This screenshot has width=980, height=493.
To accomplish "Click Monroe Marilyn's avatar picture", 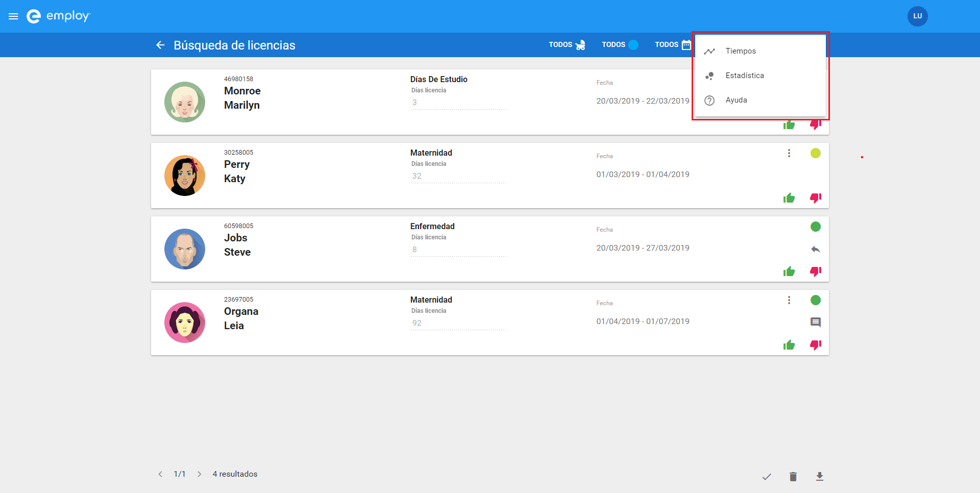I will tap(185, 102).
